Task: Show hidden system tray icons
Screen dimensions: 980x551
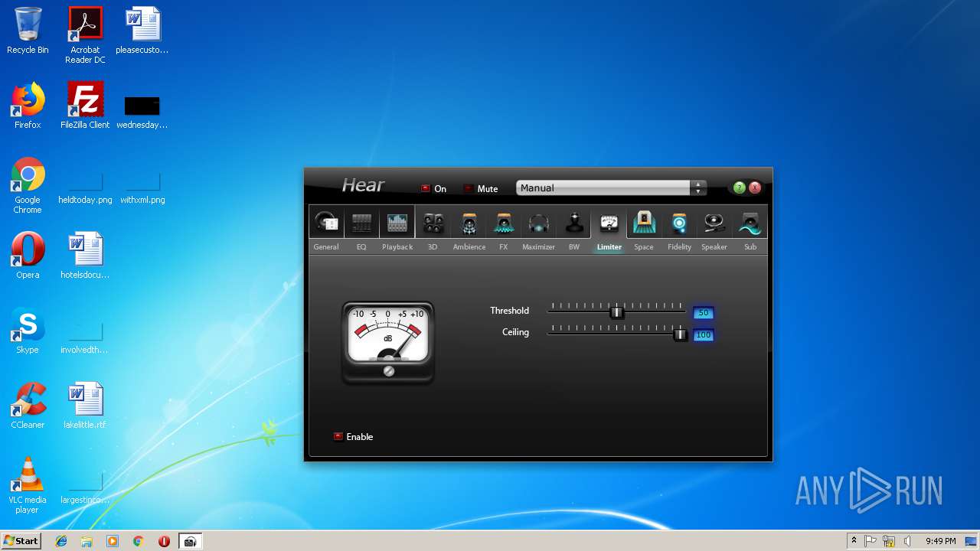Action: [854, 541]
